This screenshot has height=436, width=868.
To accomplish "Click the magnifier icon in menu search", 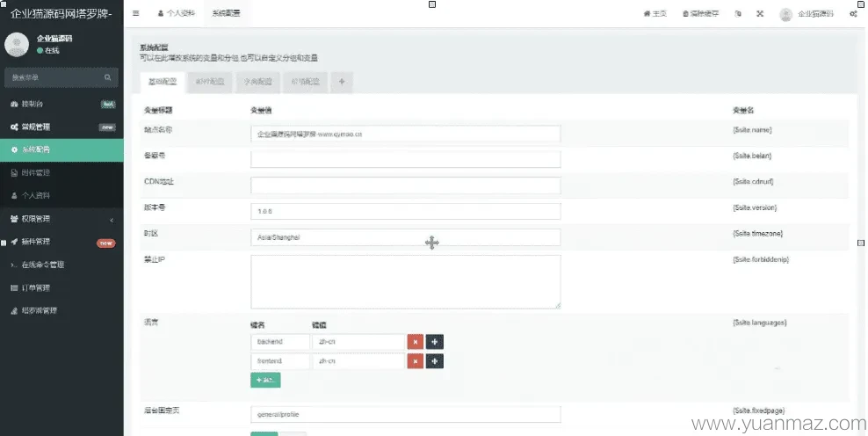I will (107, 77).
